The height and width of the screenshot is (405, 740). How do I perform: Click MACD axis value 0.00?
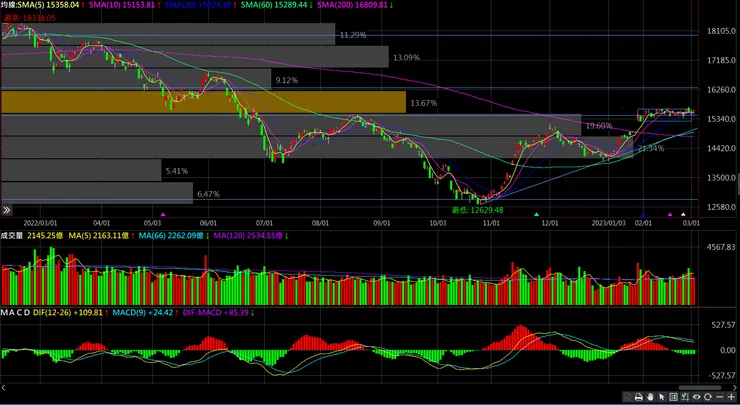click(728, 350)
